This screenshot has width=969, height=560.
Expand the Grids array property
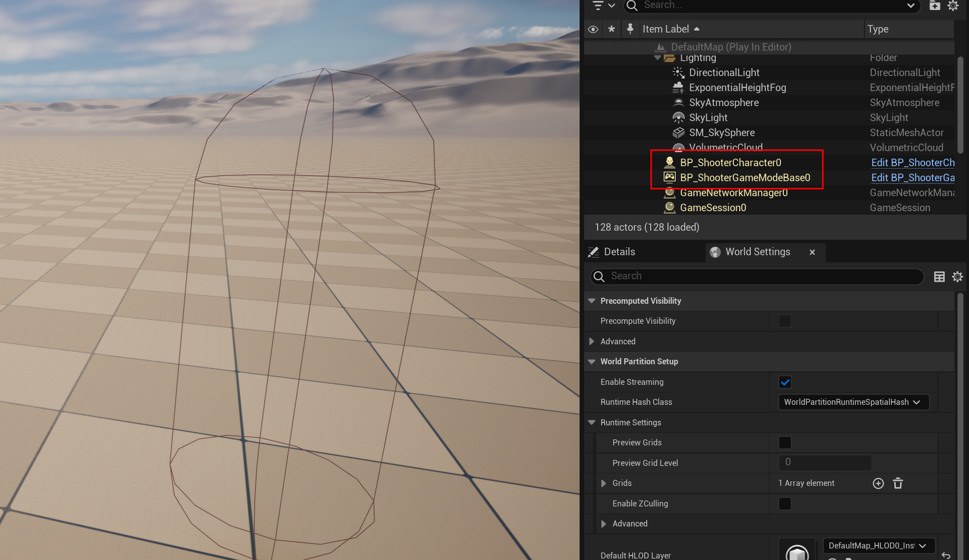(604, 483)
